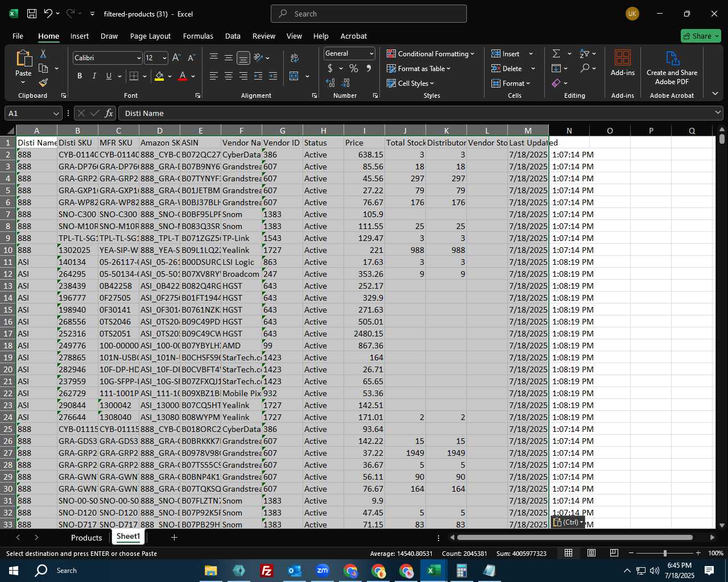Click Create and Share Adobe PDF
728x582 pixels.
click(x=672, y=68)
